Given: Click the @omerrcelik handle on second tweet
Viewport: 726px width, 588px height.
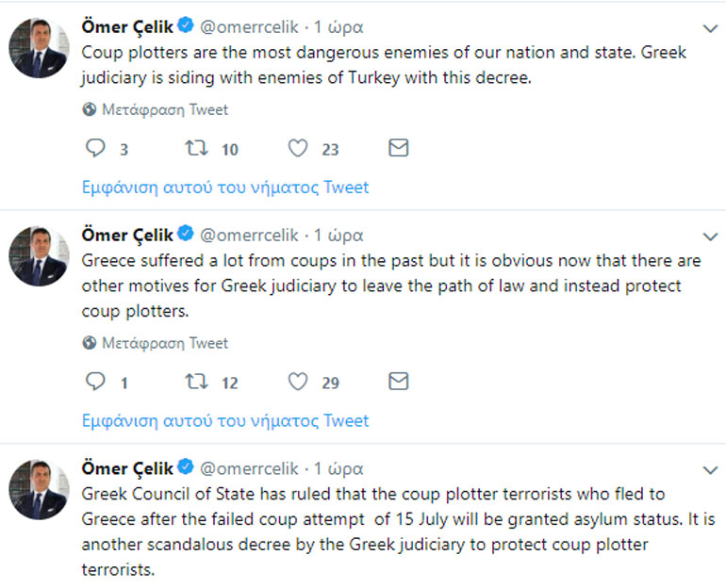Looking at the screenshot, I should coord(249,235).
